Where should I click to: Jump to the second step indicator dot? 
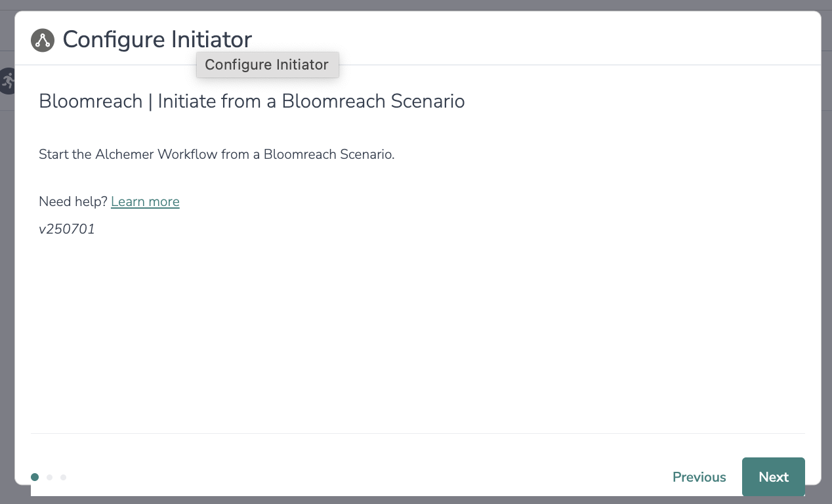coord(49,477)
